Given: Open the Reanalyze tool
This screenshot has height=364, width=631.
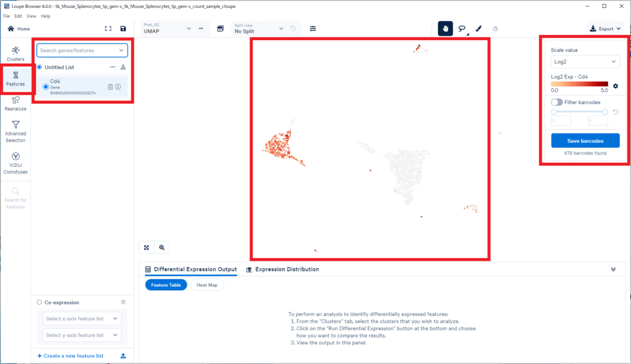Looking at the screenshot, I should (x=15, y=103).
